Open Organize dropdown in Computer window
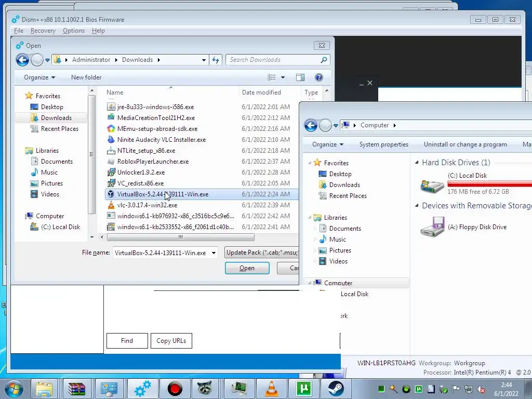532x399 pixels. coord(327,144)
